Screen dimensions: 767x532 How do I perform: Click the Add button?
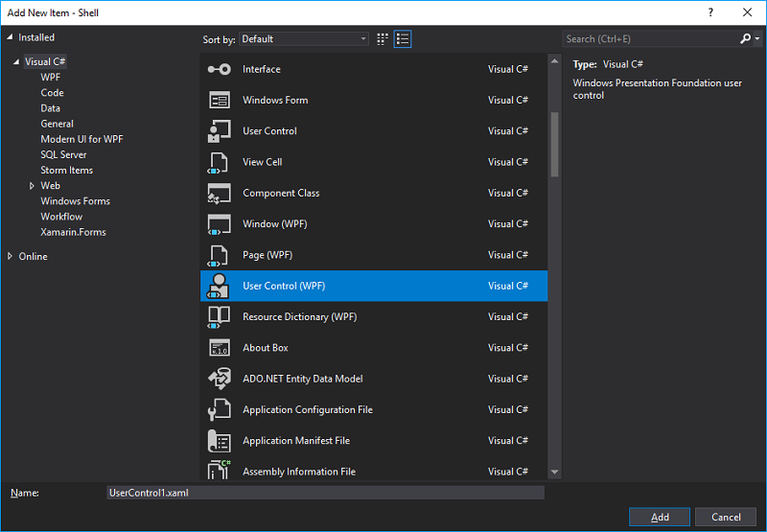click(x=660, y=517)
